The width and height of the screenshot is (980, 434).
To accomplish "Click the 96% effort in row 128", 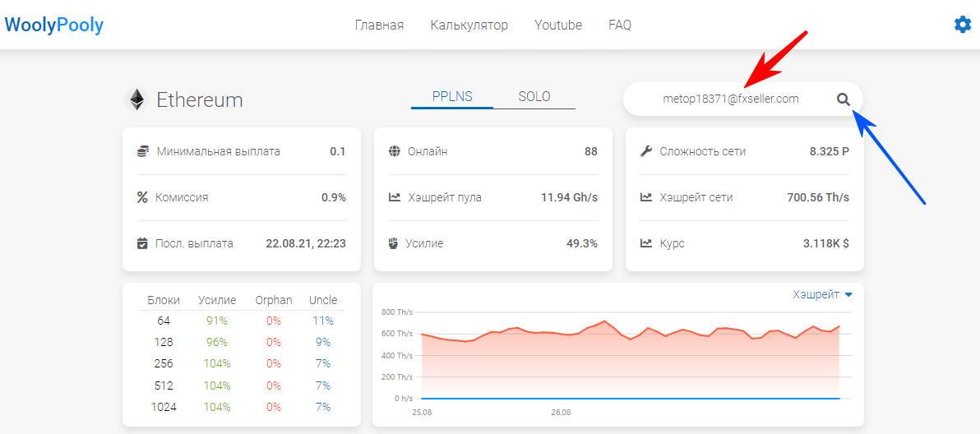I will (x=217, y=342).
